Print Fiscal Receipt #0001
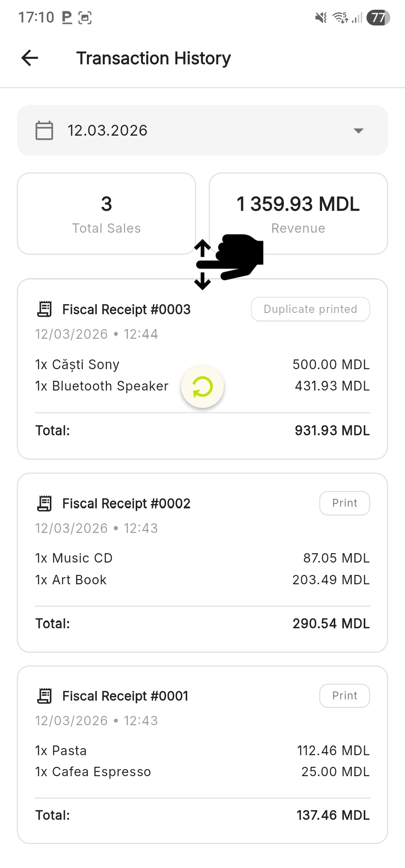Screen dimensions: 405x868 344,696
